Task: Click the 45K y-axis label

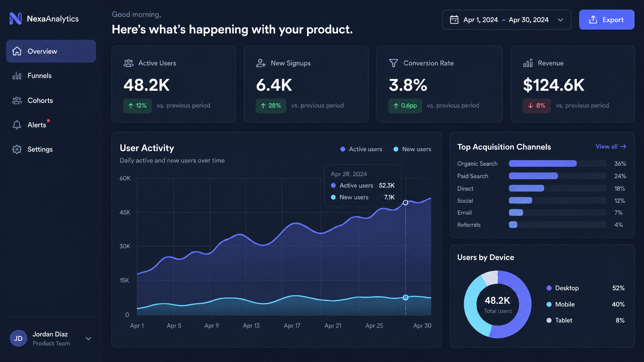Action: [125, 212]
